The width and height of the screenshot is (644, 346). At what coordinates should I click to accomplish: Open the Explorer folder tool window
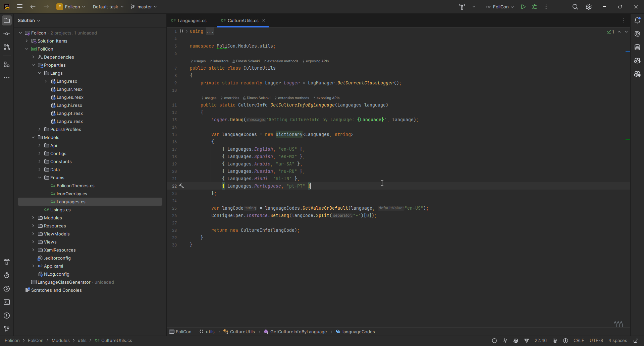tap(7, 20)
